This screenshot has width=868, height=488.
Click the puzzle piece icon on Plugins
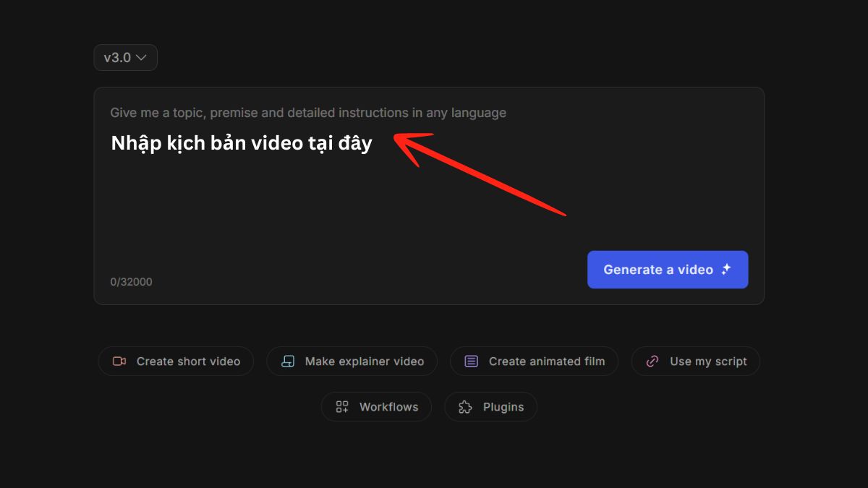point(466,407)
